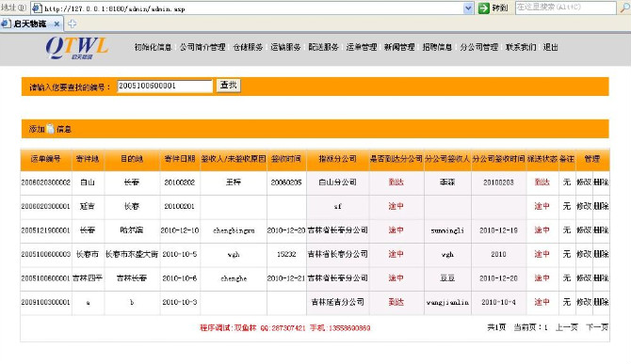Click the red footer contact text

[285, 328]
